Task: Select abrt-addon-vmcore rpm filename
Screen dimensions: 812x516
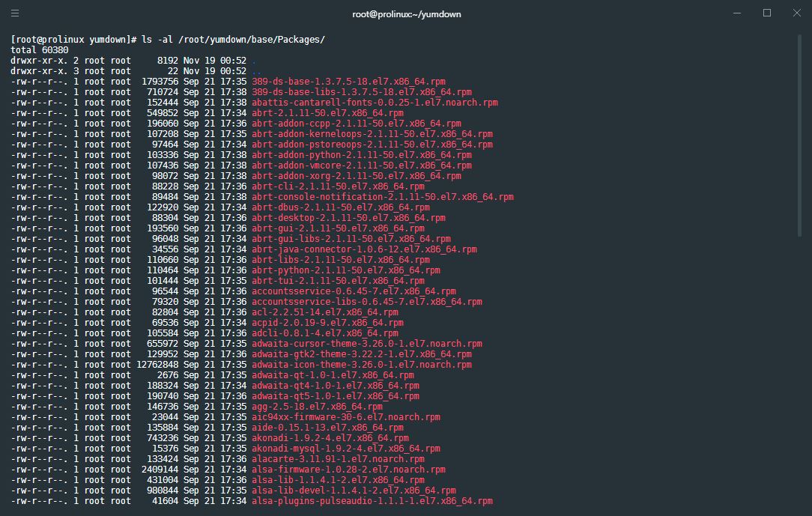Action: coord(362,165)
